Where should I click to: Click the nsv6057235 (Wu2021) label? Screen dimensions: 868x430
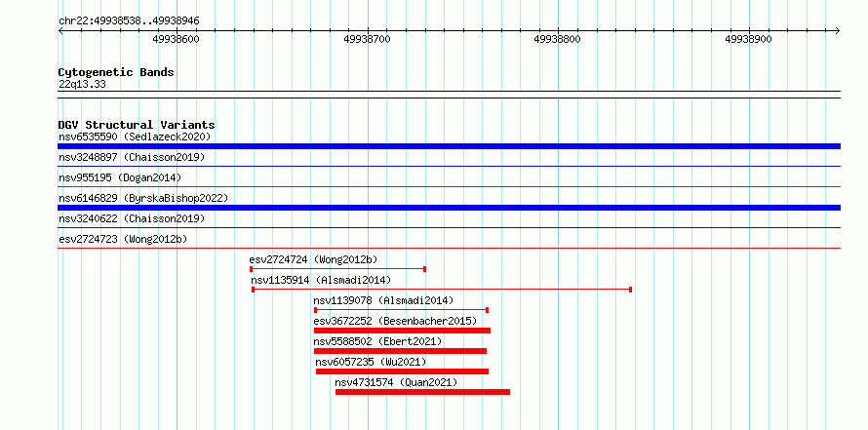(x=371, y=362)
